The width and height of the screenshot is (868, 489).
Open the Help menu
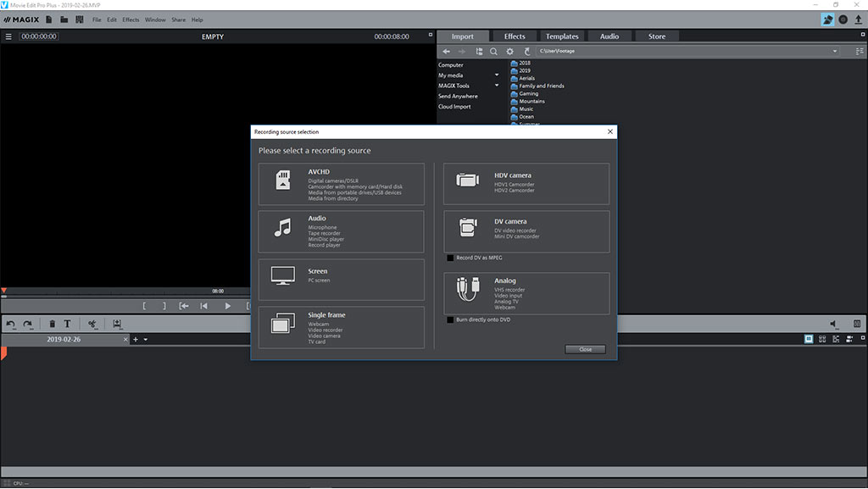[197, 19]
